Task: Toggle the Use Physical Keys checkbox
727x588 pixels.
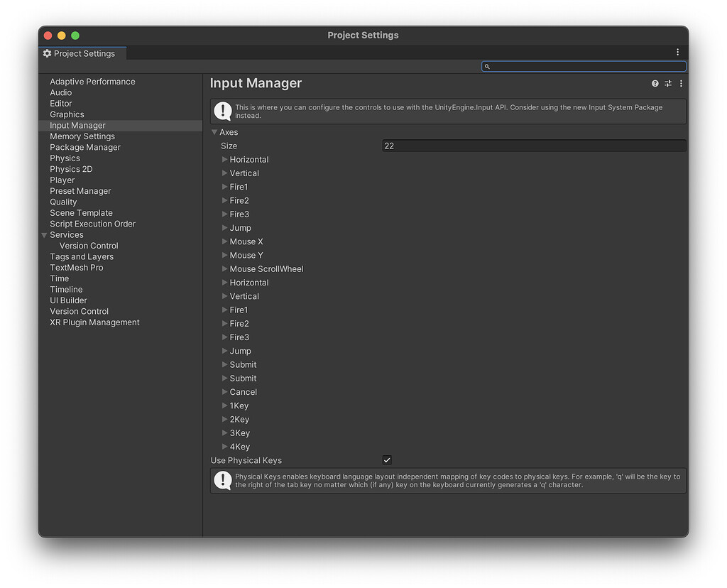Action: [387, 460]
